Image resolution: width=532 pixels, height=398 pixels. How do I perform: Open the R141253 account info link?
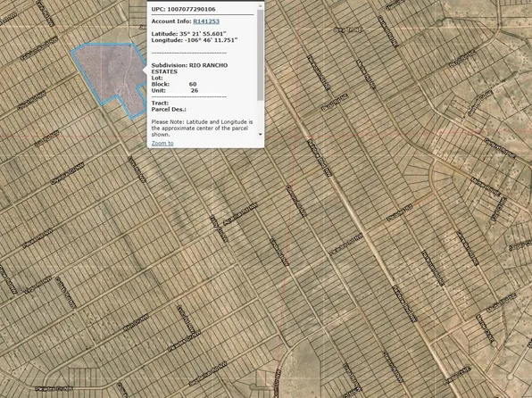pos(206,21)
